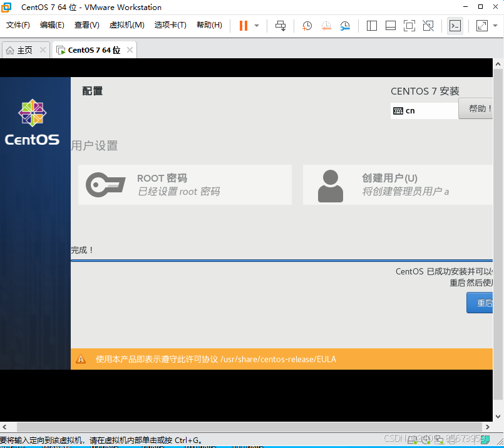Click the send Ctrl+Alt+Del icon

coord(280,26)
